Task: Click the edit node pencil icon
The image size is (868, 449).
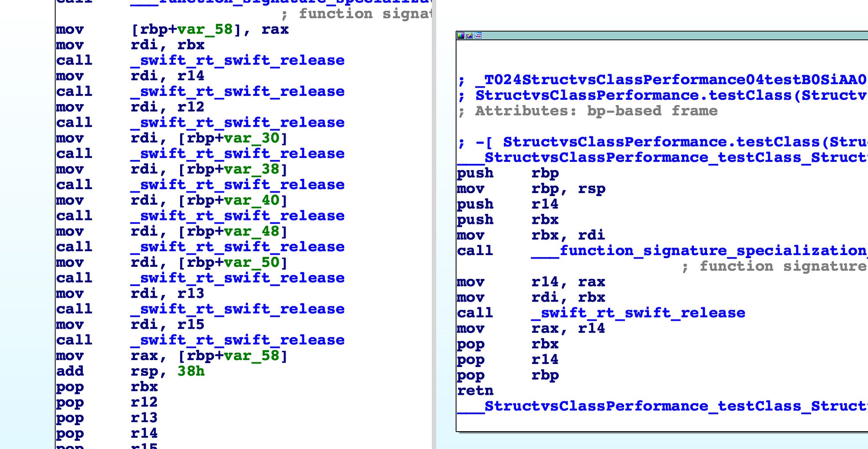Action: (x=470, y=36)
